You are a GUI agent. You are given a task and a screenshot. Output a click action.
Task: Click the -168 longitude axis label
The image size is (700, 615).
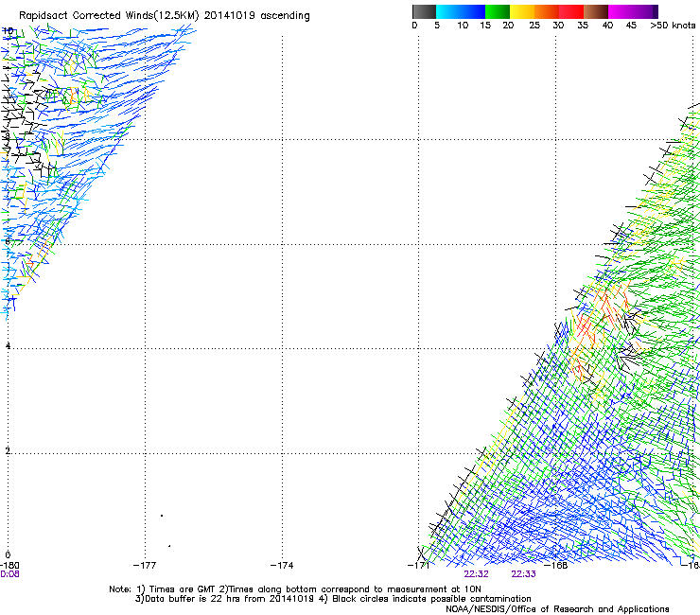pyautogui.click(x=556, y=566)
